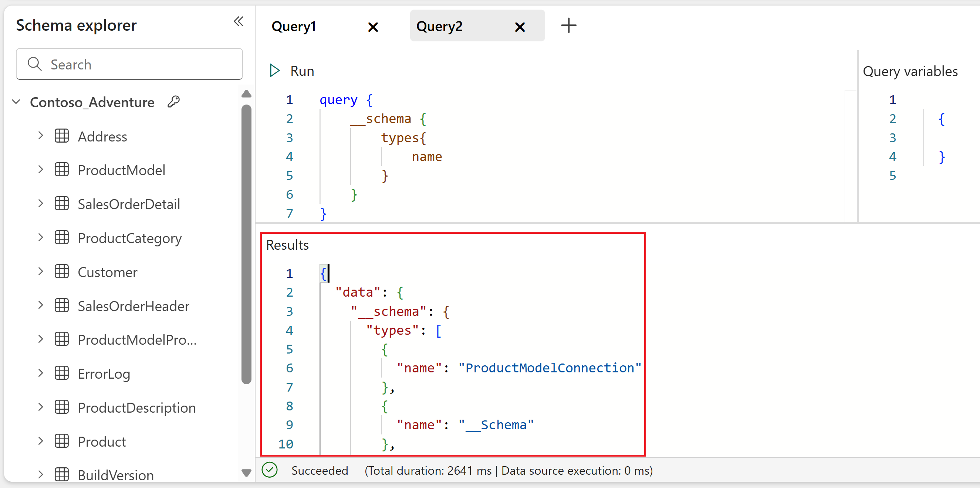Expand the ErrorLog table node

pos(41,373)
